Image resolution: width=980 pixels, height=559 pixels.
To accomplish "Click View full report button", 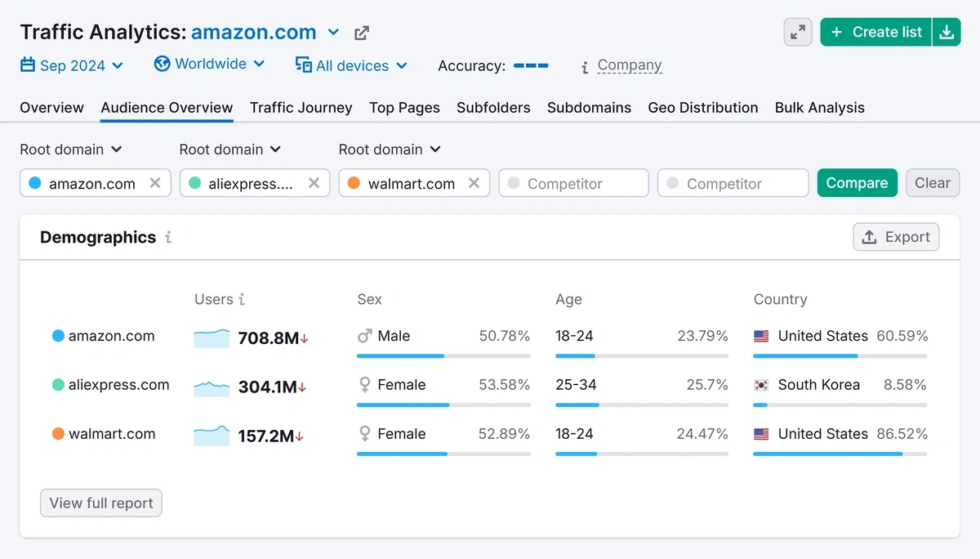I will pos(101,503).
